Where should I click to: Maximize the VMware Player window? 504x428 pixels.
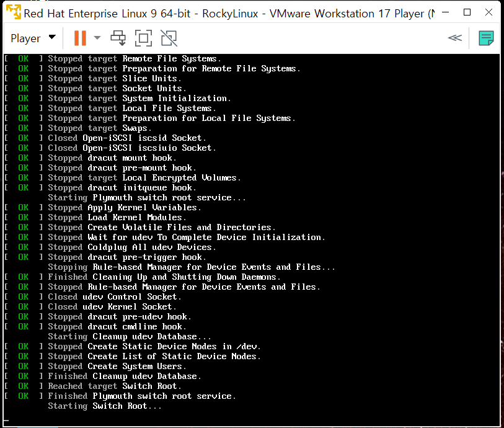coord(467,12)
